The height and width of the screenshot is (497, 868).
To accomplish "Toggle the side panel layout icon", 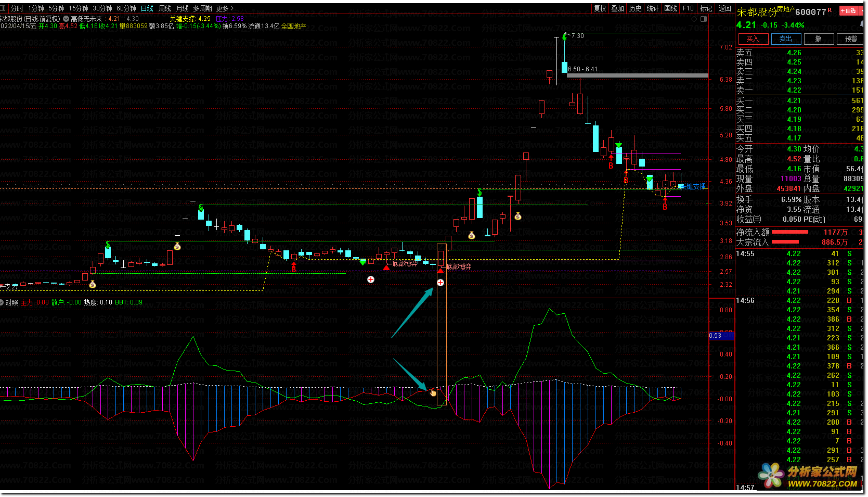I will 704,19.
